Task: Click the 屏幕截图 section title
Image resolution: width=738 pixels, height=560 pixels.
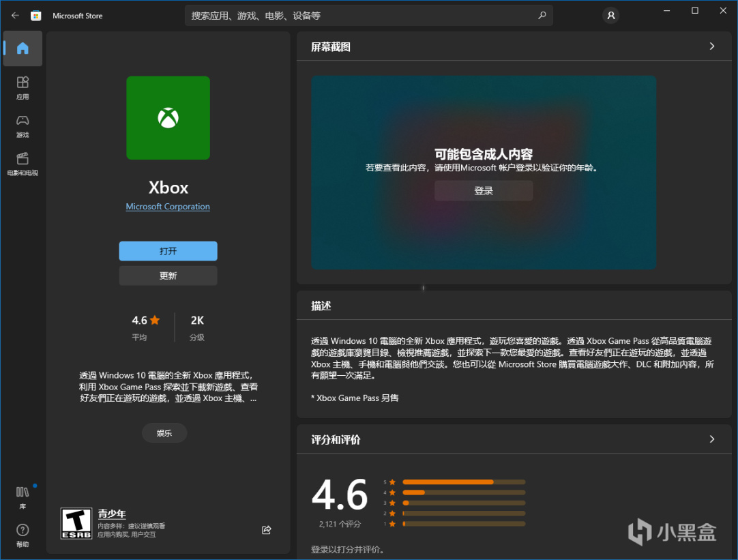Action: pos(330,46)
